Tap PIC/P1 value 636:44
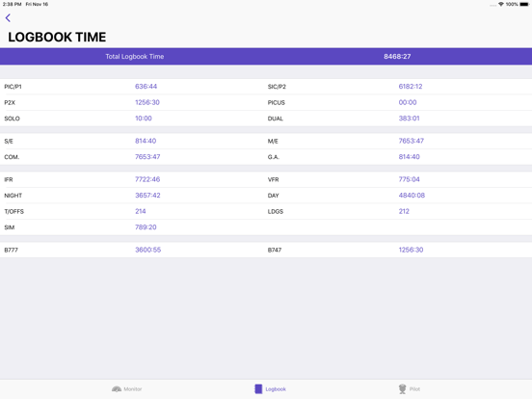This screenshot has width=532, height=399. pyautogui.click(x=146, y=87)
